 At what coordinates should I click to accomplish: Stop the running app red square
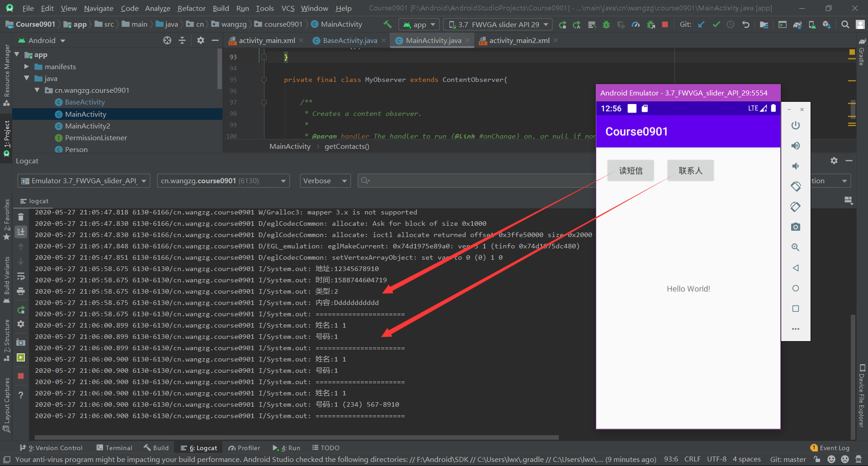coord(665,24)
